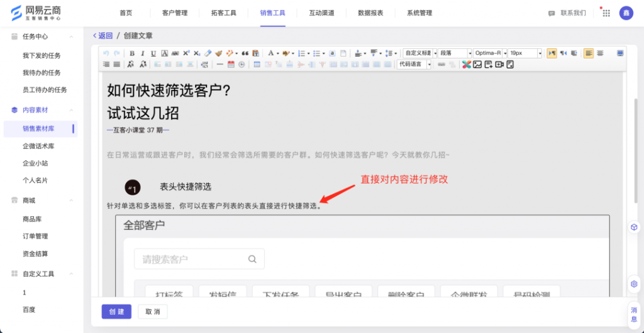Apply underline formatting
Viewport: 644px width, 333px height.
click(x=153, y=53)
